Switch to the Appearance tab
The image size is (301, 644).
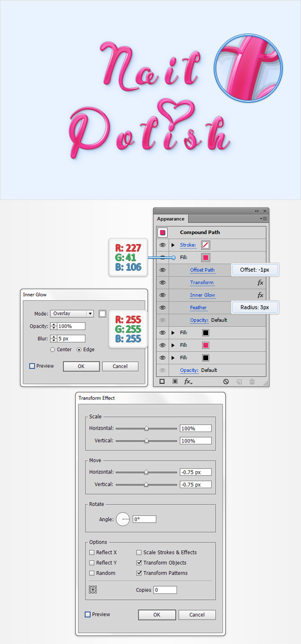(171, 219)
